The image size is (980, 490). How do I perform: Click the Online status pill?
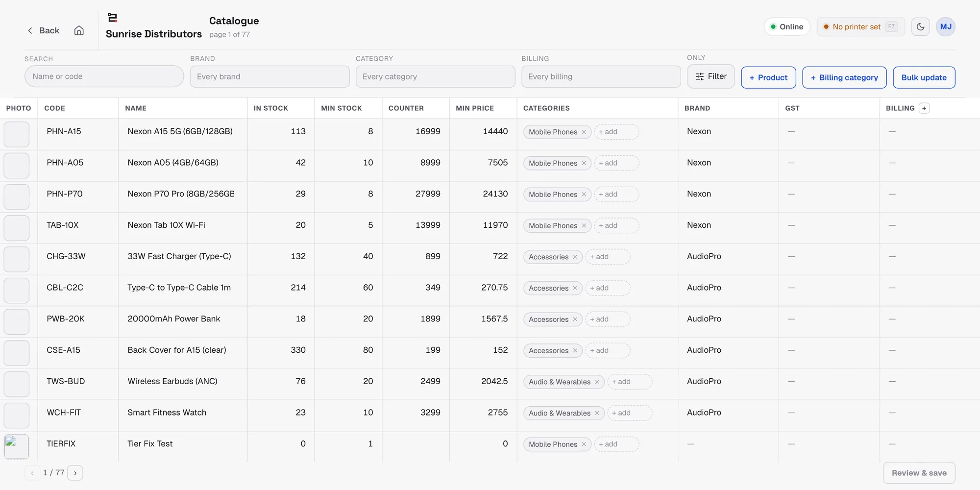click(787, 26)
